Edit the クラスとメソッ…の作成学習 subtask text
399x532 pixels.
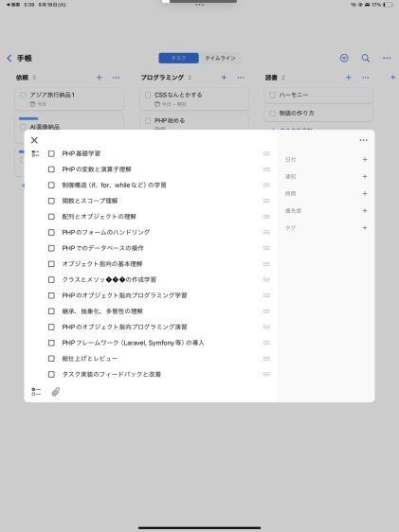coord(109,279)
